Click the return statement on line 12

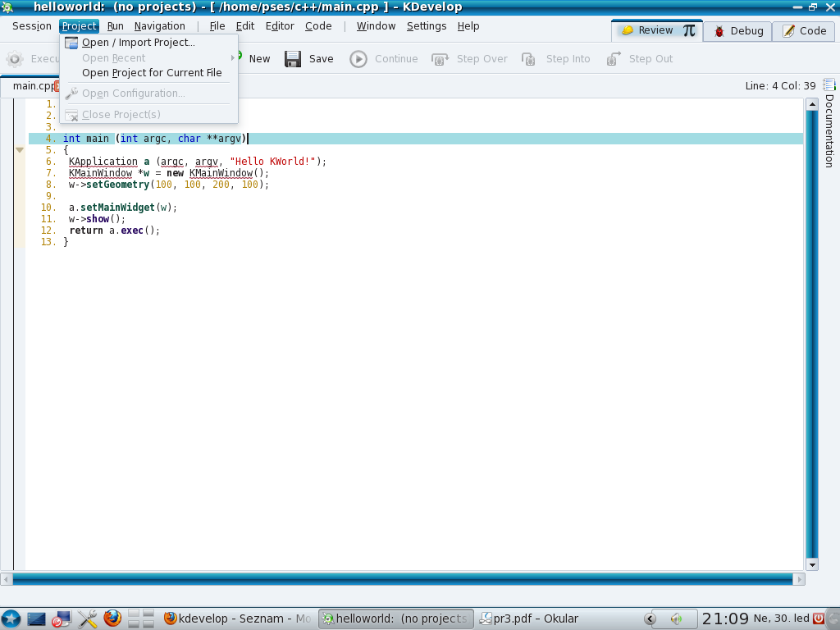pos(85,231)
